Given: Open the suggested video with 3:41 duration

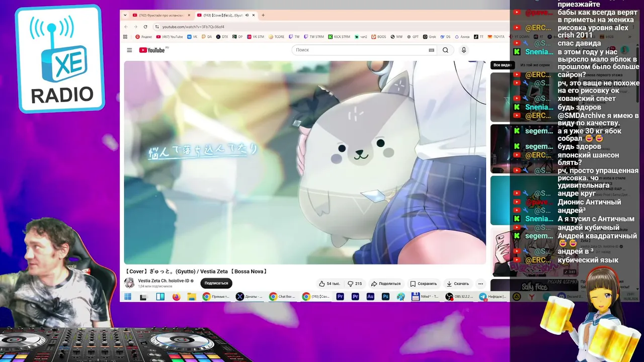Looking at the screenshot, I should click(x=533, y=252).
